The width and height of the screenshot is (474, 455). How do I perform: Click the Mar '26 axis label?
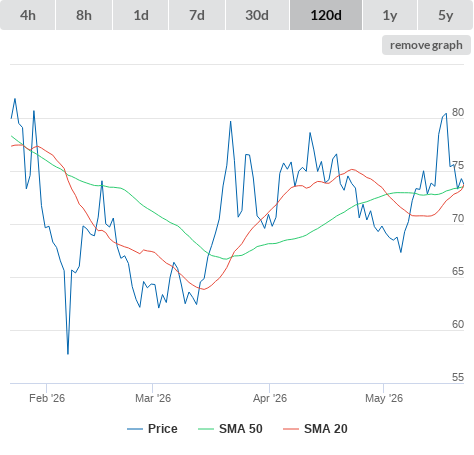tap(153, 398)
